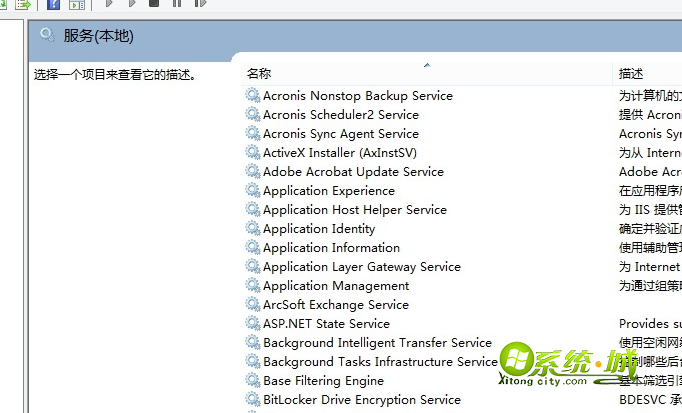This screenshot has height=413, width=682.
Task: Click description '为 IIS 提供' of Application Host Helper
Action: (650, 210)
